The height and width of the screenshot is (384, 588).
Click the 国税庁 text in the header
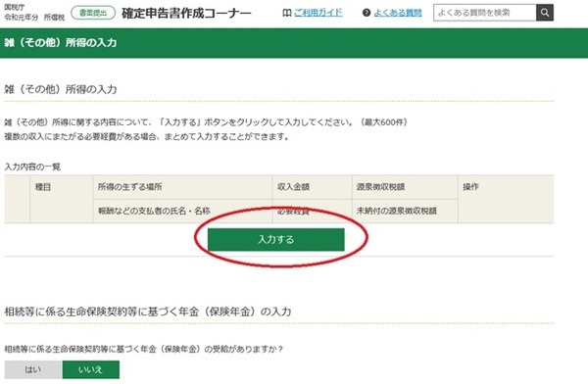tap(15, 7)
